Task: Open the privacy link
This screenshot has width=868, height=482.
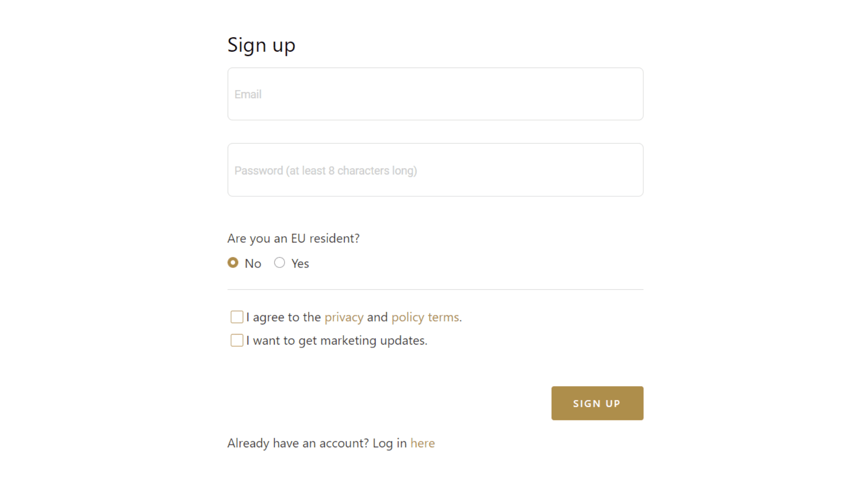Action: [x=344, y=317]
